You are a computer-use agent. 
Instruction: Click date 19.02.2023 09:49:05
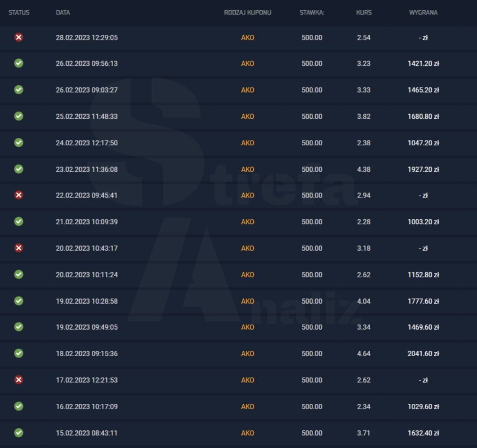(87, 327)
